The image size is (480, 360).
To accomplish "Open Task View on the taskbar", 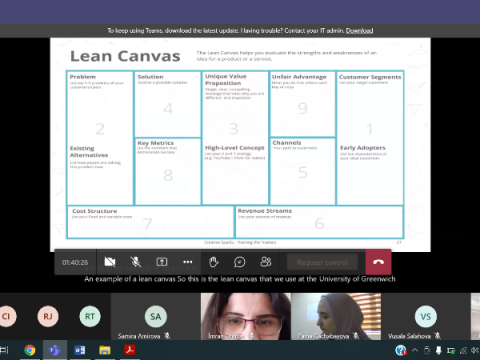I will pos(4,350).
